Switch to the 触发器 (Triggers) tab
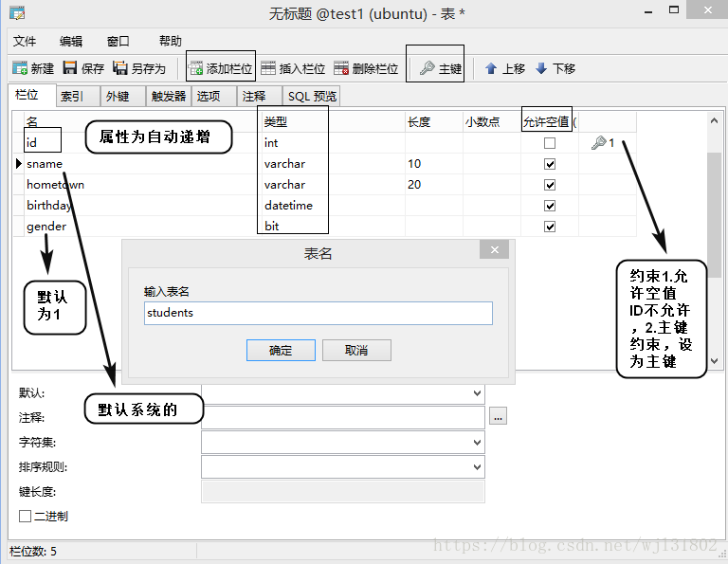Screen dimensions: 728x564 pyautogui.click(x=169, y=96)
